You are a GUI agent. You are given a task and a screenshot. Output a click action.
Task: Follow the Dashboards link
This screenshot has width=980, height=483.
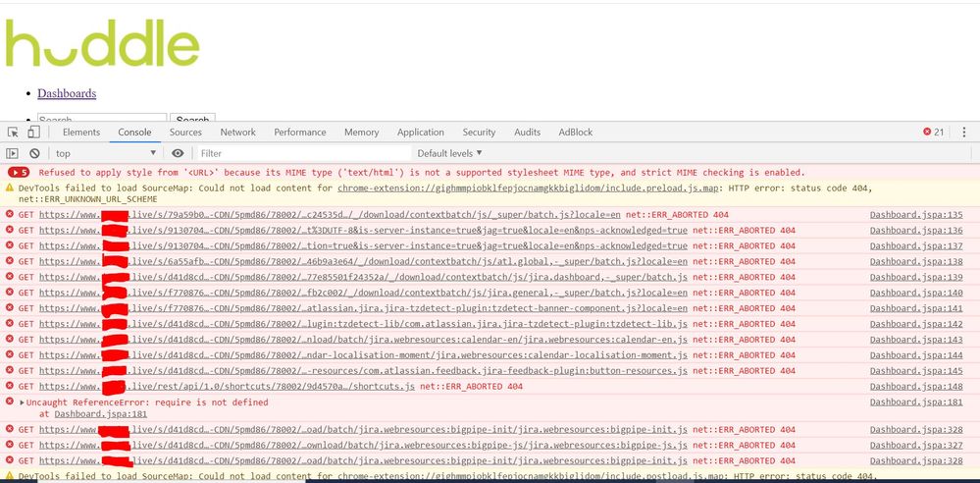[67, 93]
